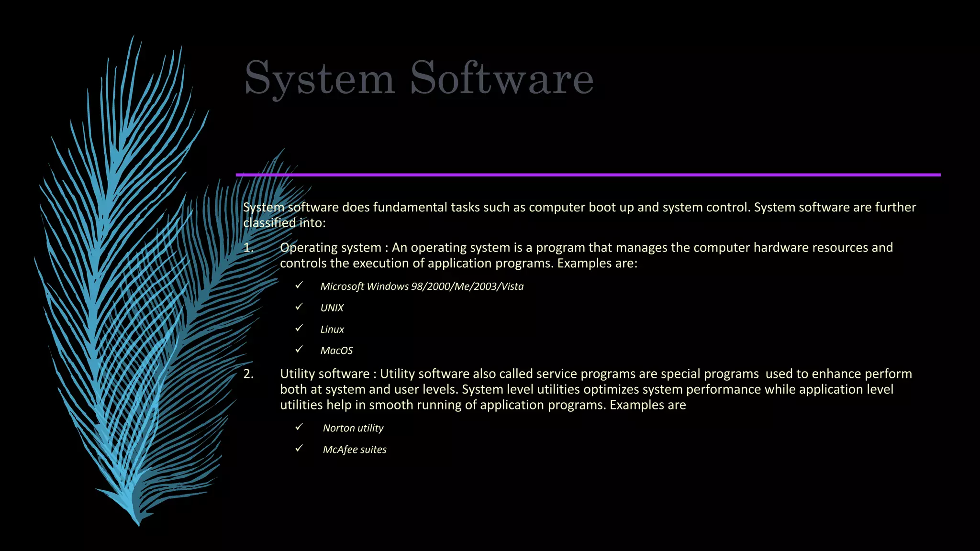Select the 'Linux' bullet text
The width and height of the screenshot is (980, 551).
tap(332, 329)
